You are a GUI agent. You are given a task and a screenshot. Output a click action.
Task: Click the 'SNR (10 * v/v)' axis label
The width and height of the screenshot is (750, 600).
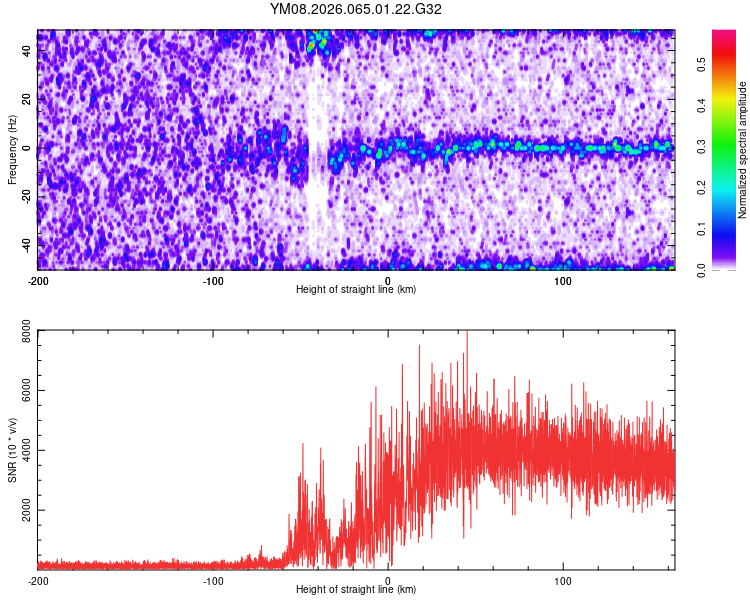click(11, 450)
